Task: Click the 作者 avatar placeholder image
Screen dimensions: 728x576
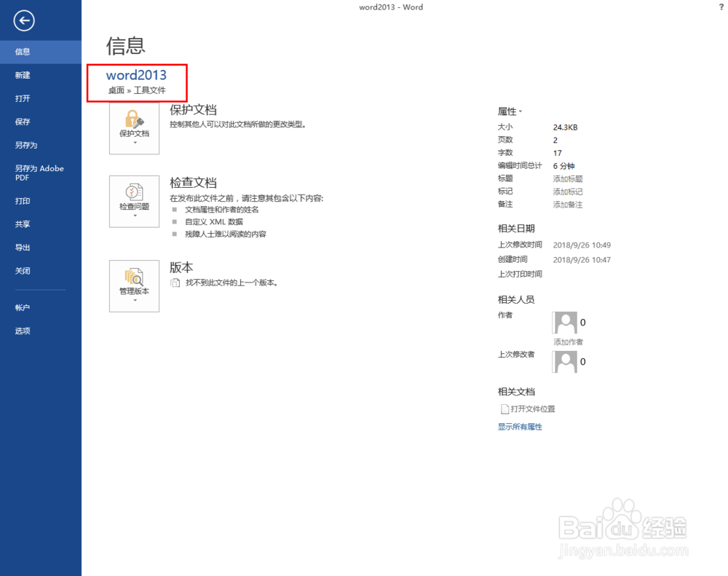Action: tap(566, 323)
